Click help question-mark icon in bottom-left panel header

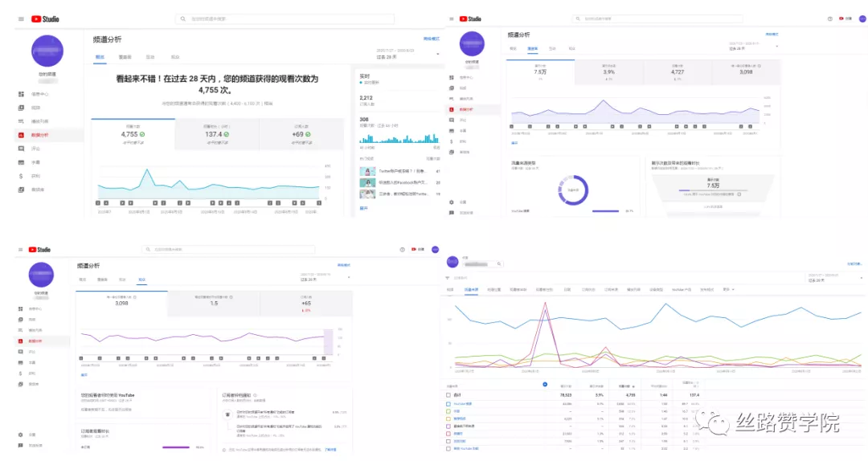coord(402,250)
